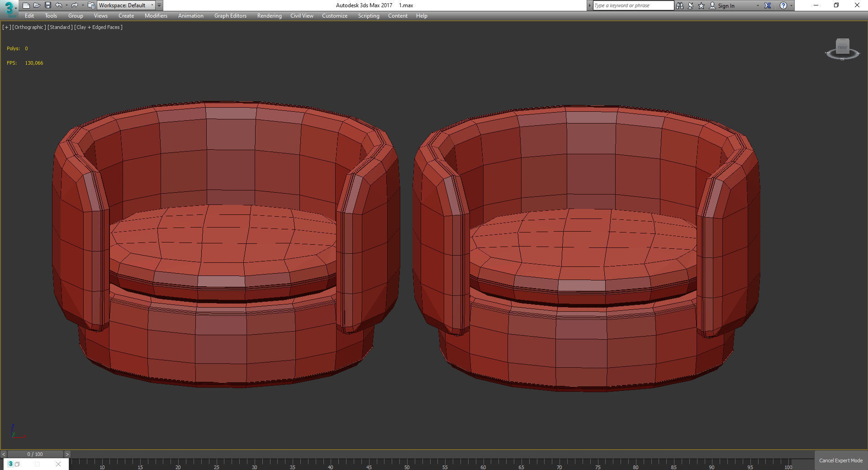This screenshot has height=470, width=868.
Task: Open the Help menu
Action: (422, 16)
